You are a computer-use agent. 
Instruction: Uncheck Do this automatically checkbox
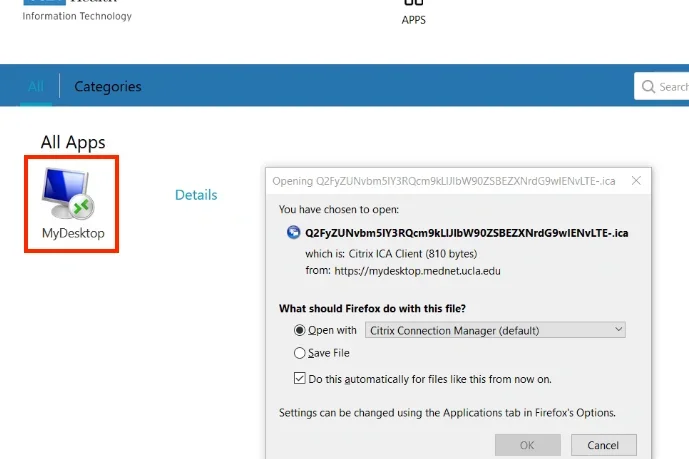click(300, 379)
